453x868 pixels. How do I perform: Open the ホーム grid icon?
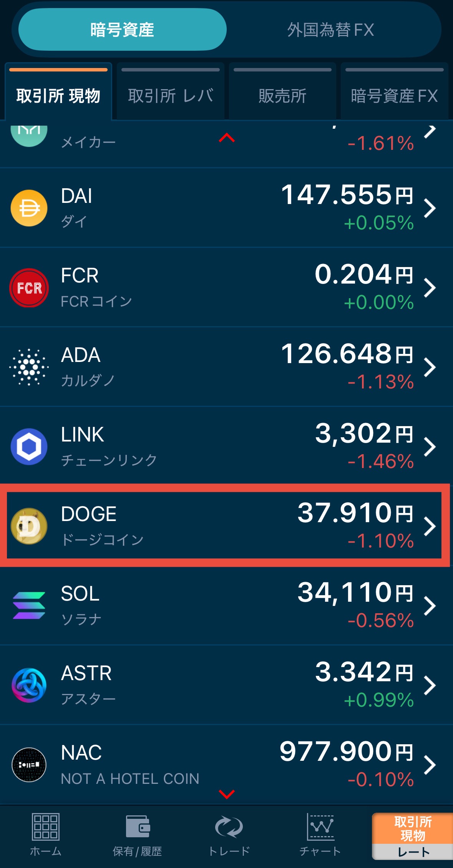pyautogui.click(x=46, y=827)
